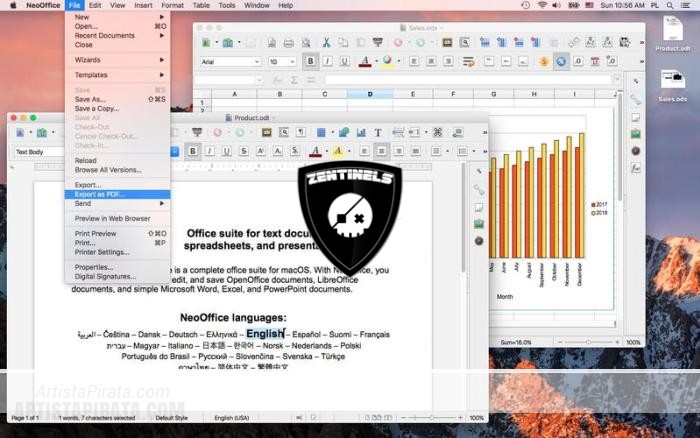Viewport: 700px width, 438px height.
Task: Click yellow highlight color swatch in Product.odt
Action: 338,151
